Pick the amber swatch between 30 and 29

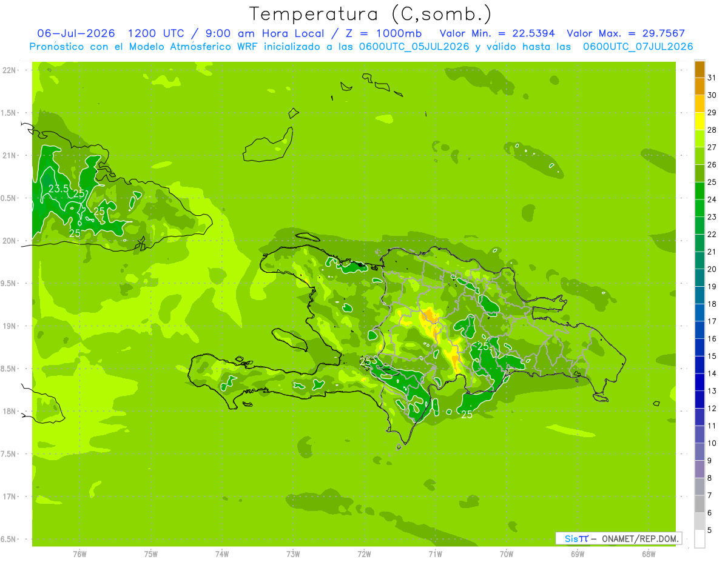tap(699, 103)
